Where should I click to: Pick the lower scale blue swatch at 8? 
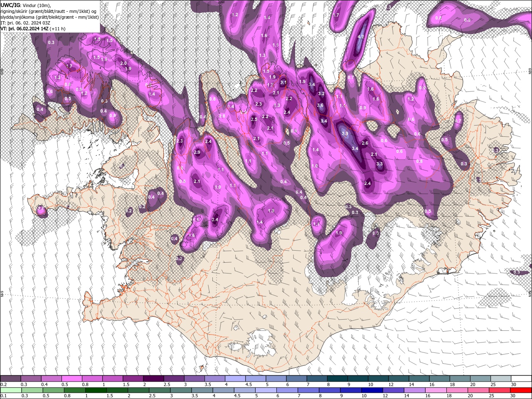point(330,390)
